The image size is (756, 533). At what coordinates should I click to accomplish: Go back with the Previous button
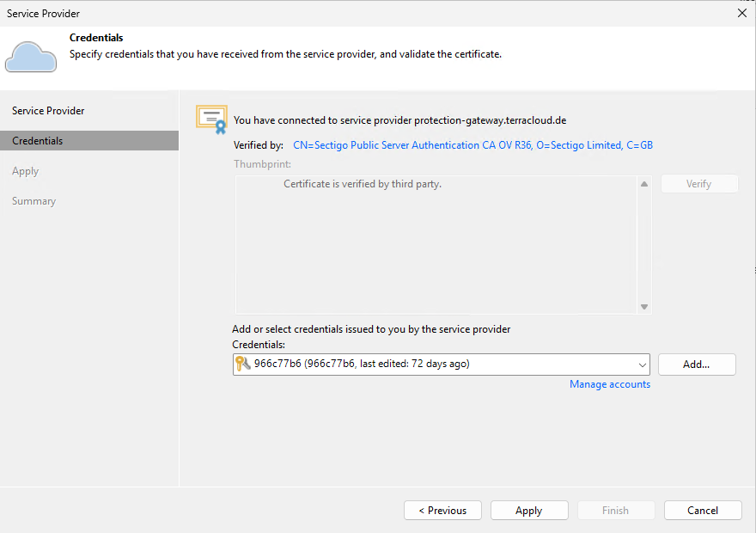point(442,511)
